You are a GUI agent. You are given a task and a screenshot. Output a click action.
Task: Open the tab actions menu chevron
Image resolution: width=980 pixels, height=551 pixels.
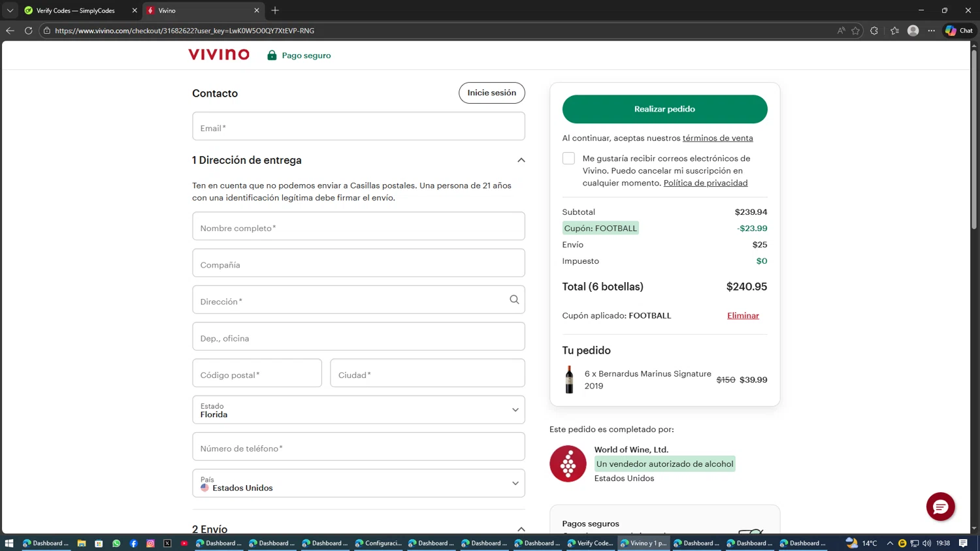point(10,10)
